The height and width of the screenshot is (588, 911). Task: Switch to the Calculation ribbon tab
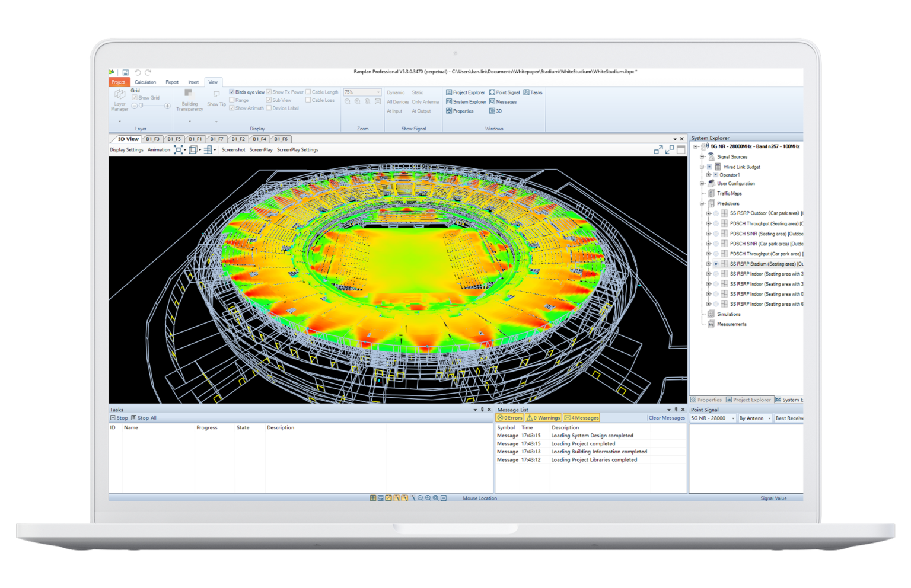click(x=145, y=82)
